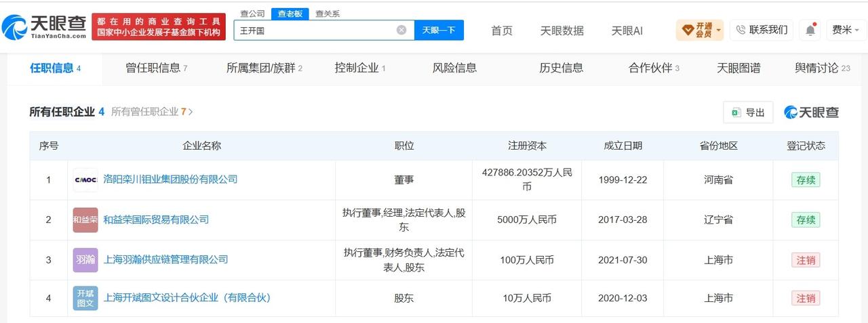Expand the 开通会员 dropdown arrow
Viewport: 868px width, 323px height.
tap(718, 30)
